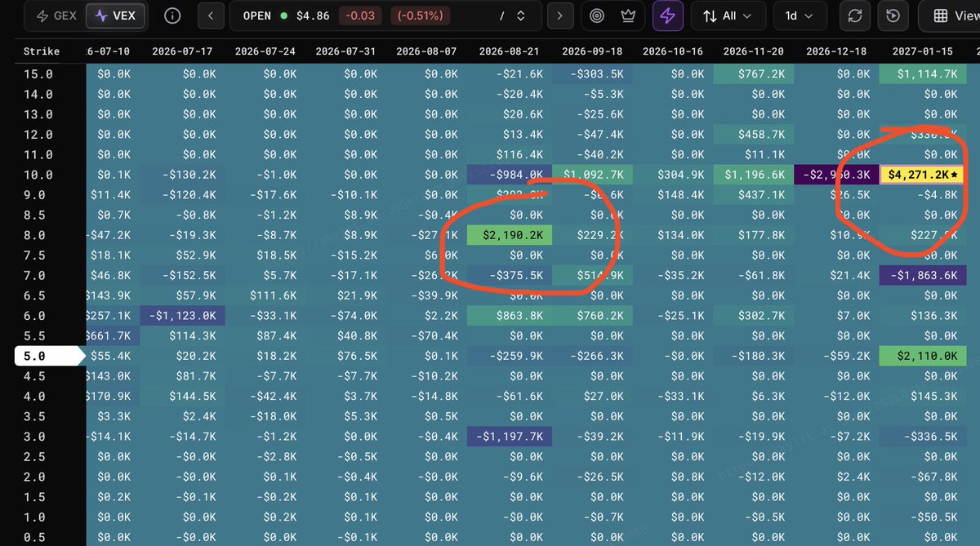Select the 2026-07-24 expiry column header
The width and height of the screenshot is (980, 546).
pos(265,51)
